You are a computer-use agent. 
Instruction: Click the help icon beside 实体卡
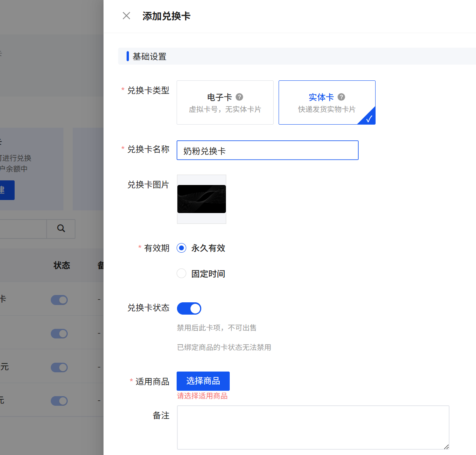(x=341, y=97)
